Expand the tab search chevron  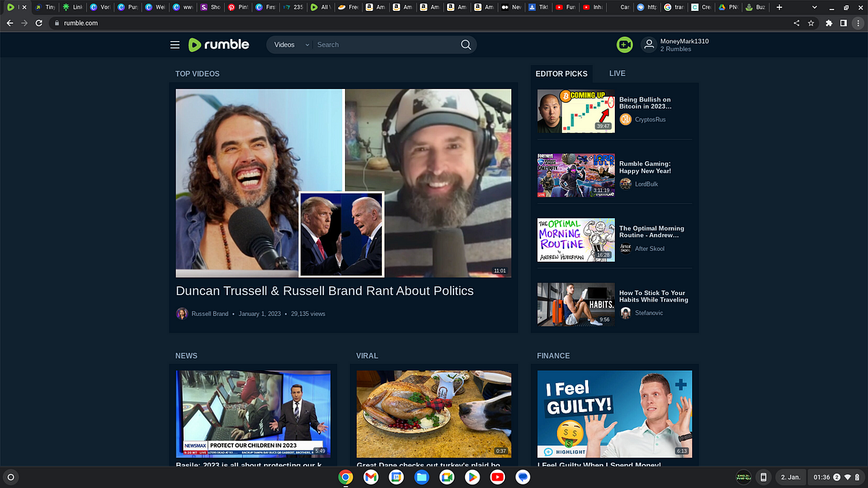815,7
